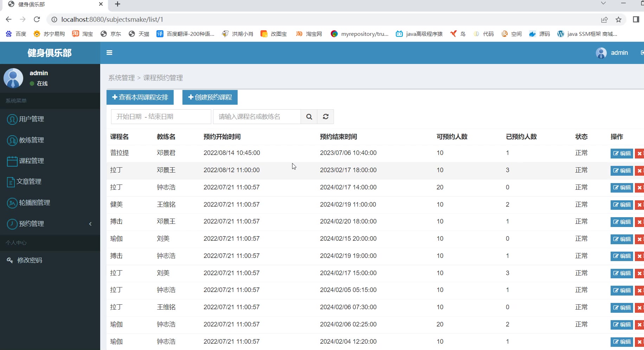
Task: Toggle sidebar with hamburger menu icon
Action: [109, 53]
